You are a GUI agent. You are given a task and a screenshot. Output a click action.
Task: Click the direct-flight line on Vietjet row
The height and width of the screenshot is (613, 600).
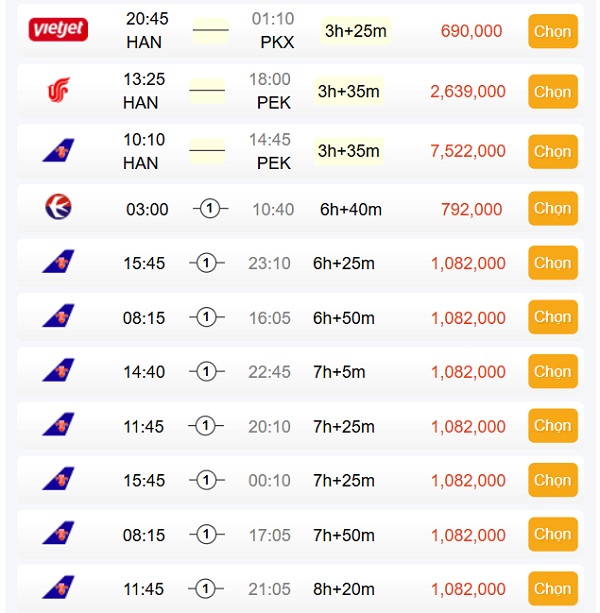coord(211,30)
